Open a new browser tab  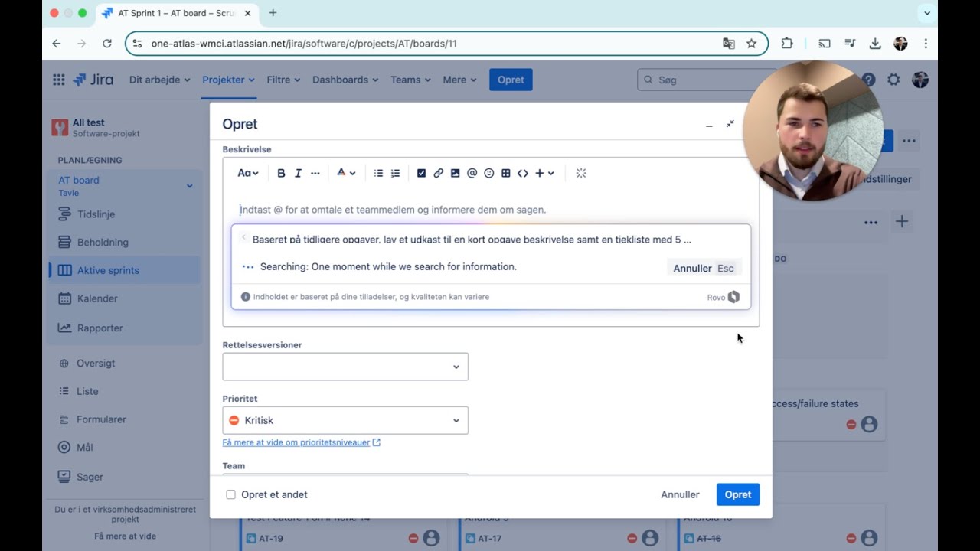273,13
